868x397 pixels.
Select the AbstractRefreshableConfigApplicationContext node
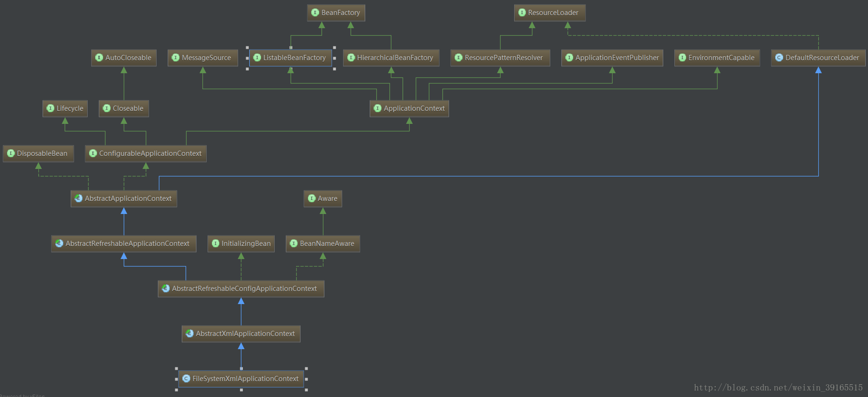point(241,289)
